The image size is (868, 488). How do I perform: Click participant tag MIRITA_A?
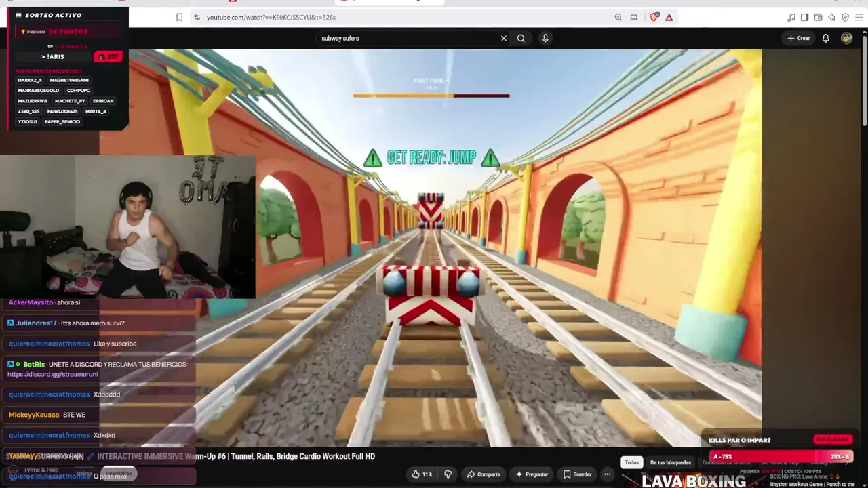tap(96, 111)
